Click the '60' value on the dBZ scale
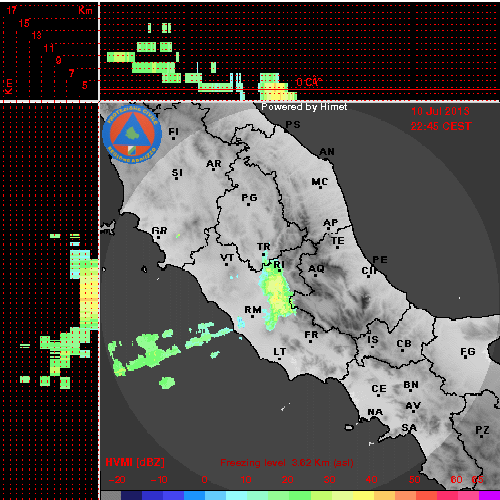The height and width of the screenshot is (500, 500). click(456, 480)
